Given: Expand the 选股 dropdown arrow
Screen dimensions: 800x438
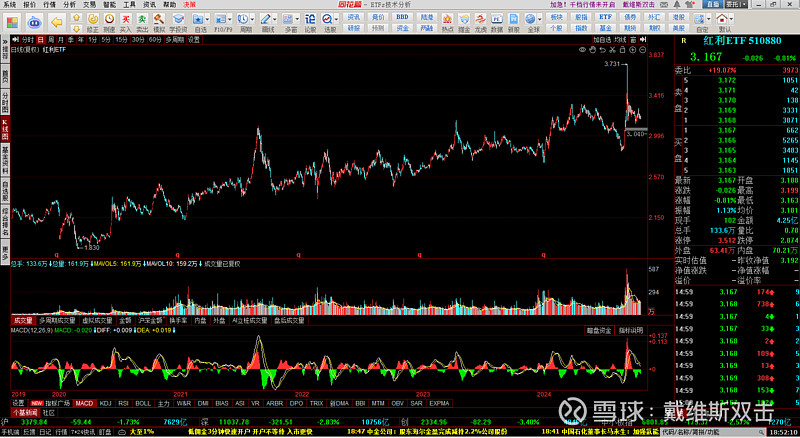Looking at the screenshot, I should 336,19.
